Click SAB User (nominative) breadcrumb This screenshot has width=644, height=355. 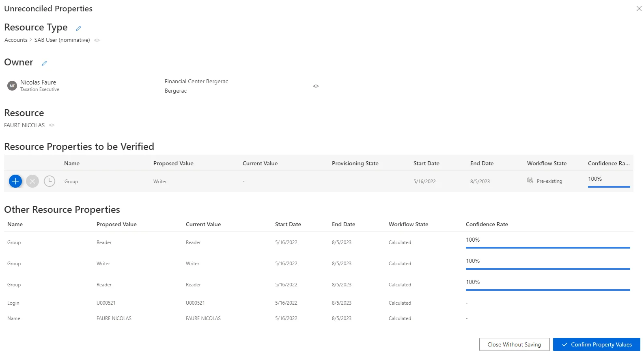(x=62, y=40)
